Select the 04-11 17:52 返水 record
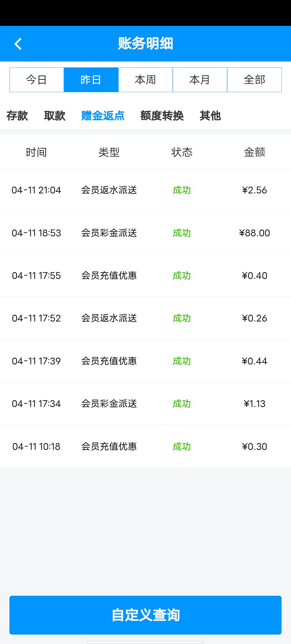291x644 pixels. click(145, 318)
